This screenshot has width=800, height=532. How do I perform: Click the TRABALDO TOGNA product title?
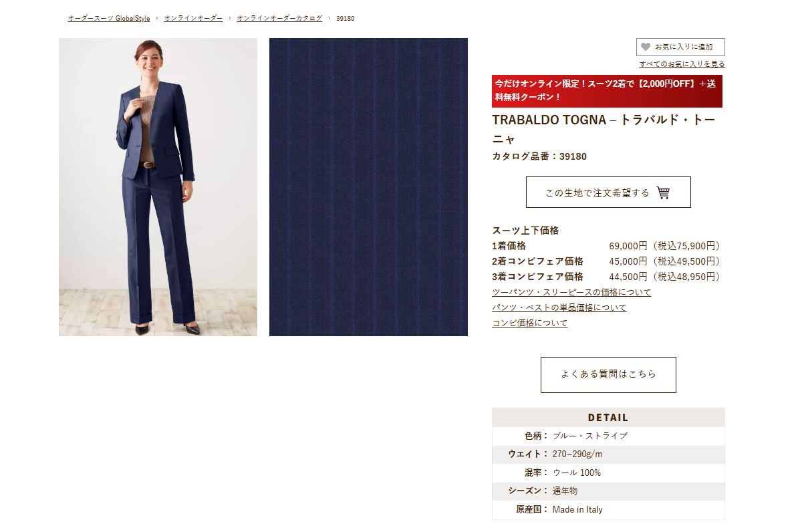(604, 129)
